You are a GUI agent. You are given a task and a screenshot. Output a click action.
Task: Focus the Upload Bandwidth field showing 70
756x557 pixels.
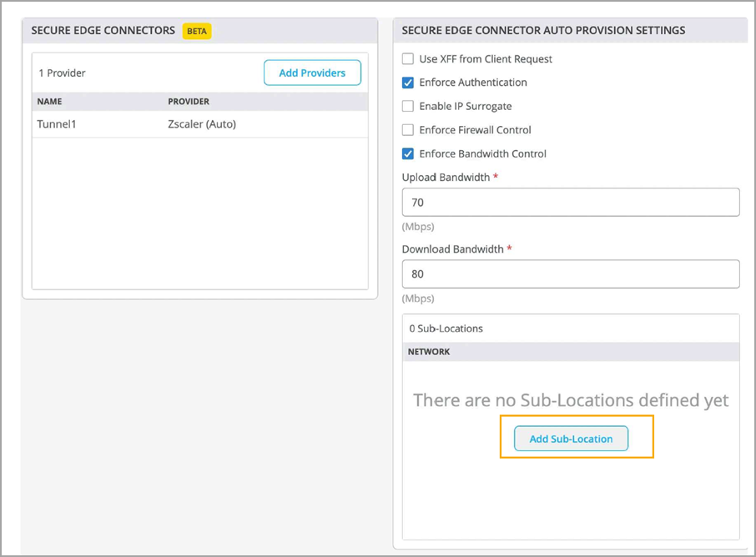(x=570, y=202)
